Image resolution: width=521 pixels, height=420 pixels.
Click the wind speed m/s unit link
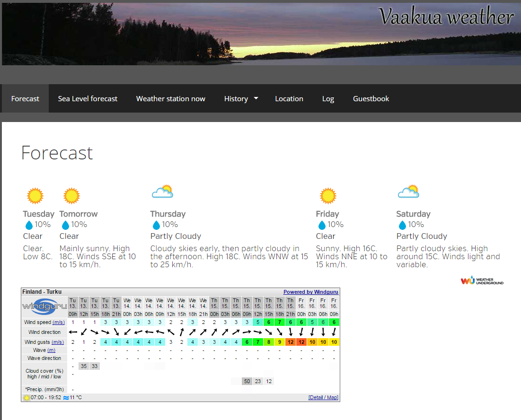(58, 322)
